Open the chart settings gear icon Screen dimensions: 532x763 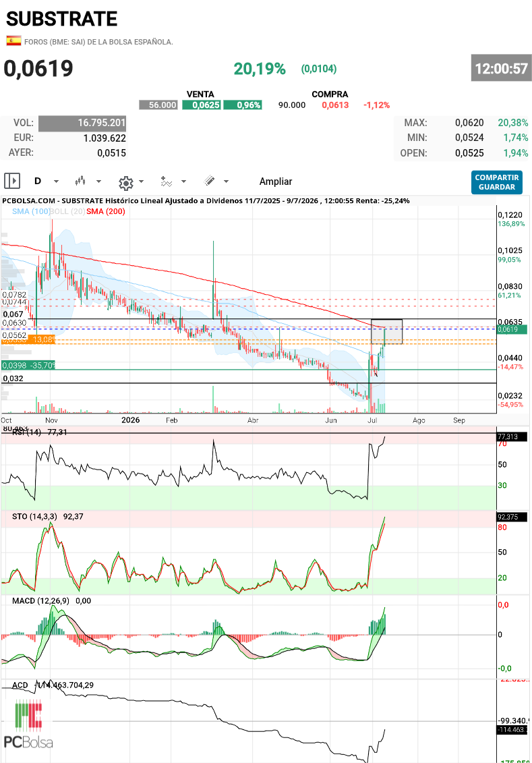tap(126, 183)
